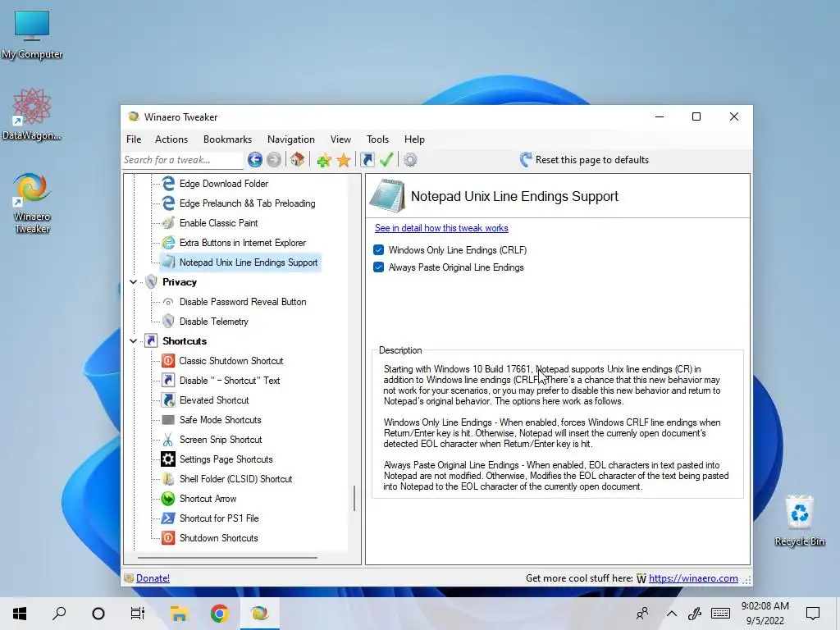The height and width of the screenshot is (630, 840).
Task: Add bookmark using green plus star icon
Action: 323,160
